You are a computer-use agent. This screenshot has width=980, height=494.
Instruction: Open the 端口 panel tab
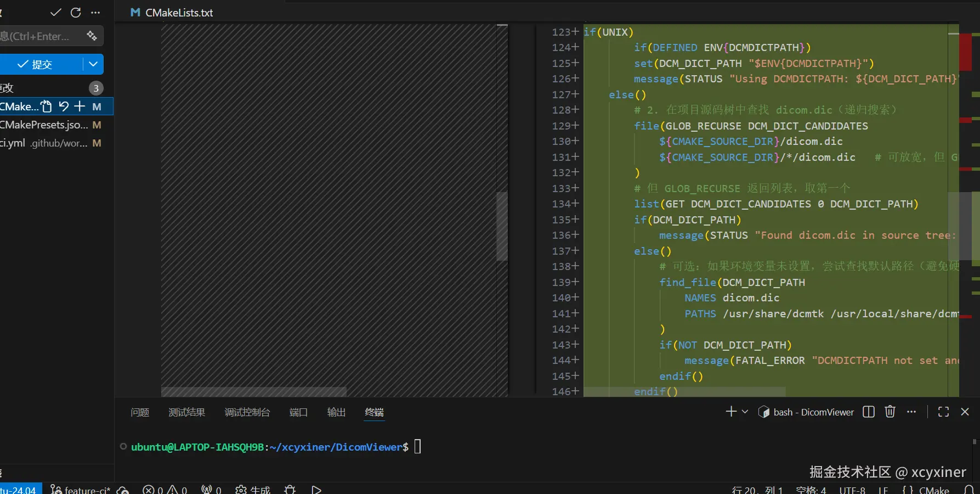298,412
